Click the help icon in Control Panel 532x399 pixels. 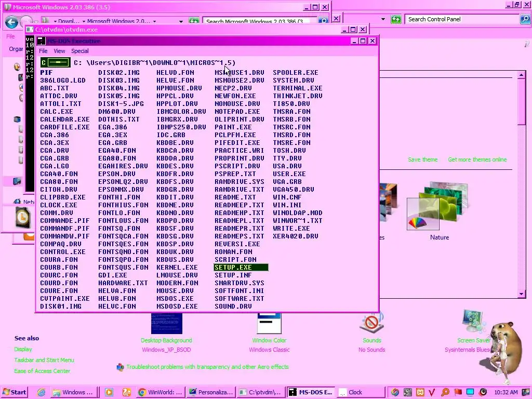527,44
